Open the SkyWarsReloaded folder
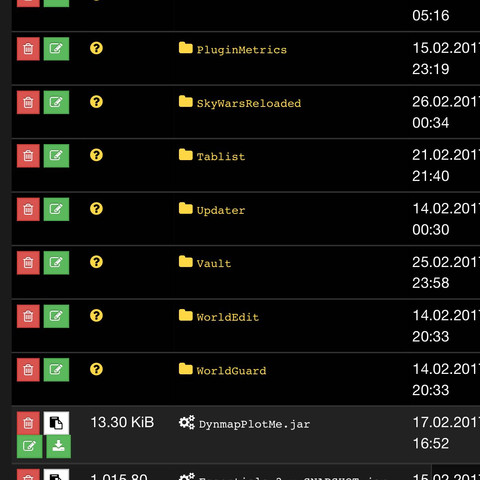The width and height of the screenshot is (480, 480). (249, 103)
